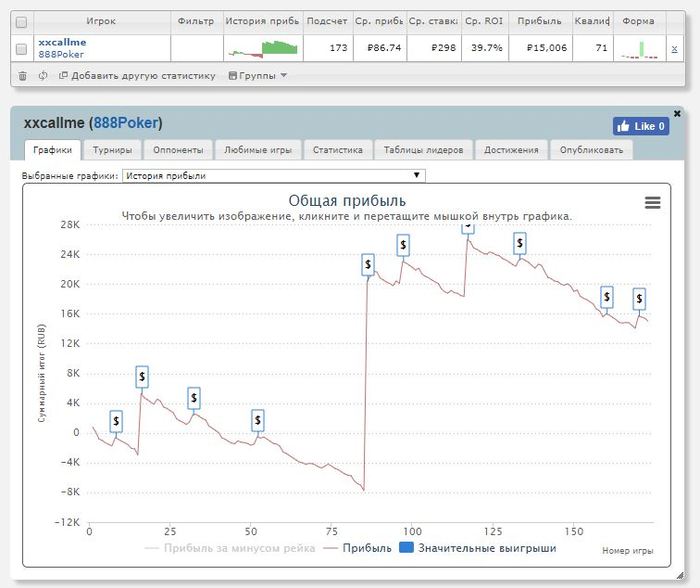Sort by the Форма column header
This screenshot has width=700, height=588.
tap(638, 21)
